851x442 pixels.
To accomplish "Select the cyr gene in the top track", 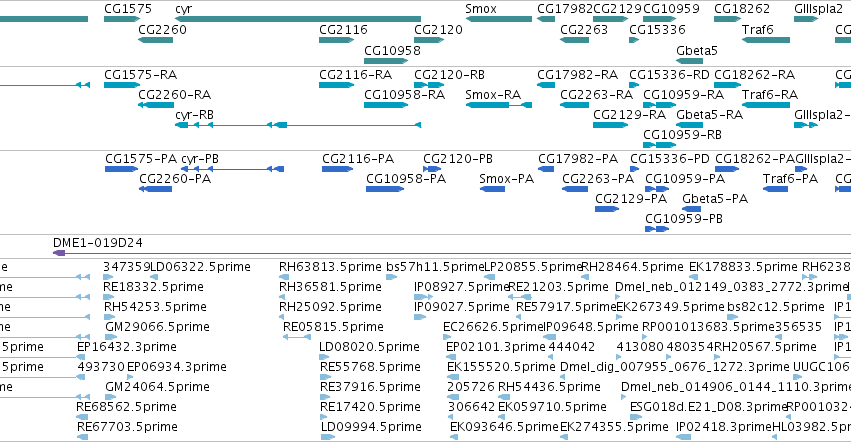I will coord(297,19).
